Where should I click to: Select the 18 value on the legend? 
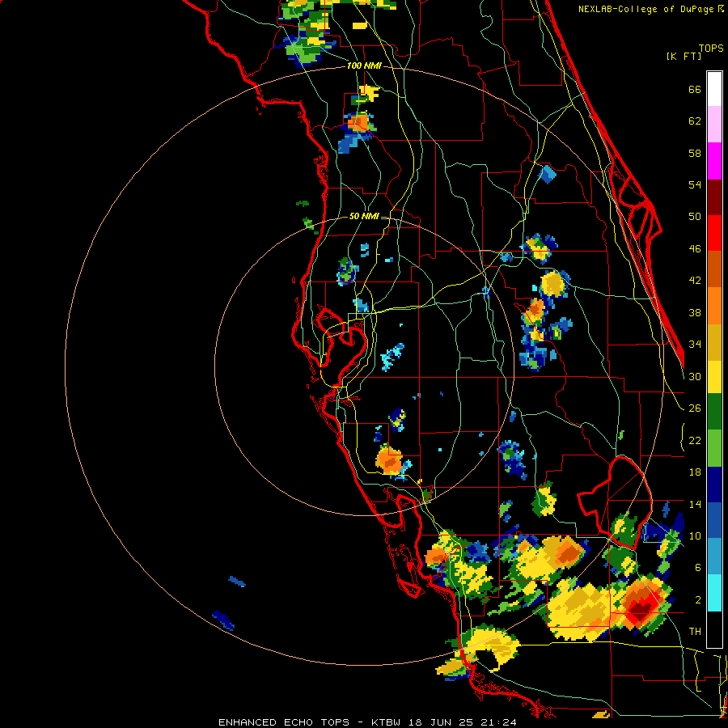[695, 472]
